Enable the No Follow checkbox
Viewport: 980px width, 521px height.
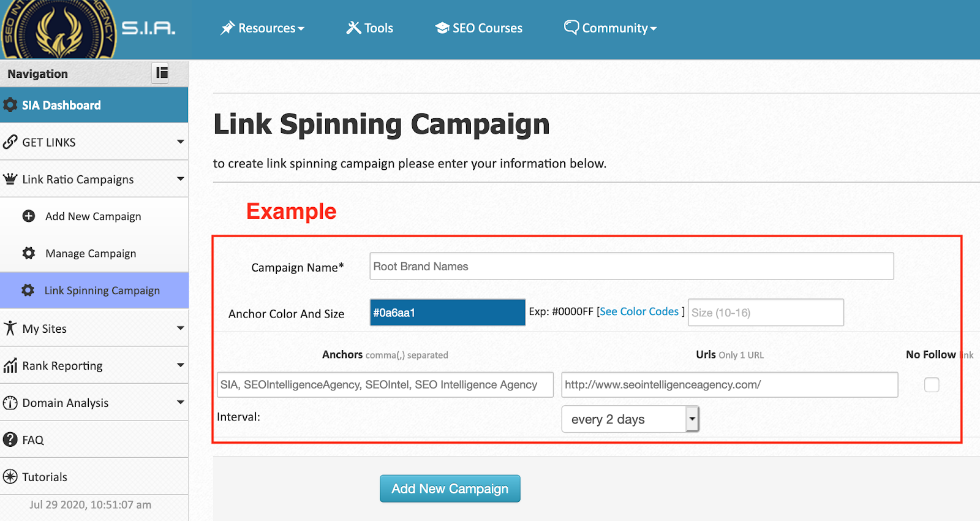click(932, 384)
